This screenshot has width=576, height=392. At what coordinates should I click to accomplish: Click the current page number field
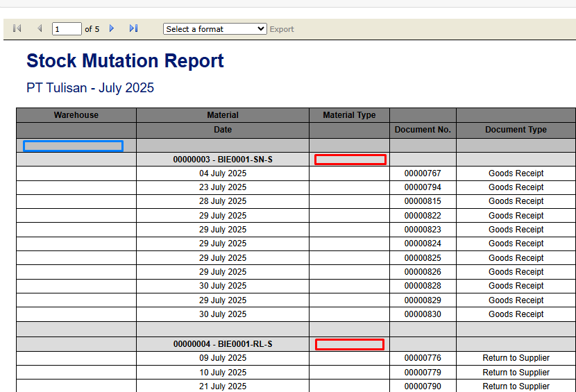67,29
